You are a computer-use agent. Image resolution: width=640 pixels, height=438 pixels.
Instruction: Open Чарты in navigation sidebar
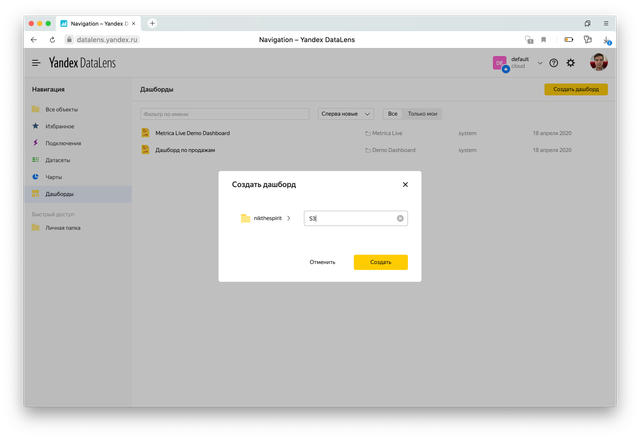tap(54, 177)
